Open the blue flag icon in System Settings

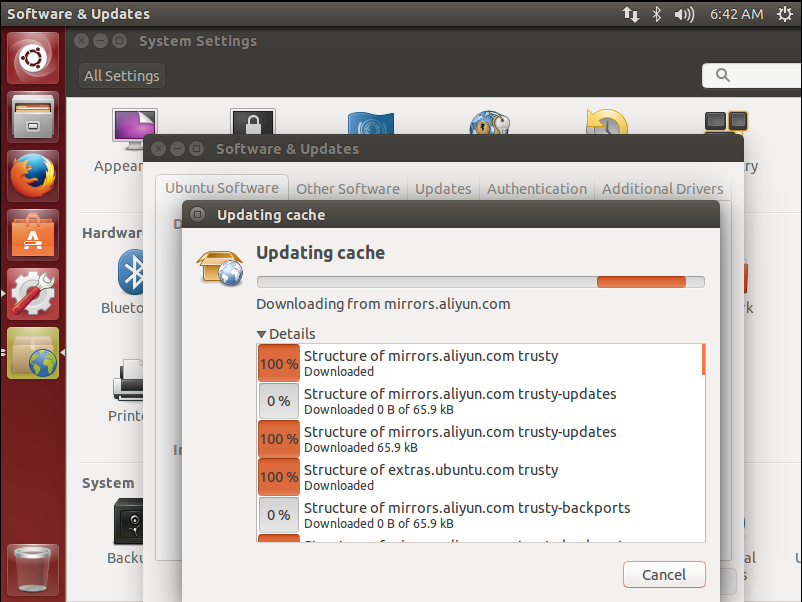click(x=371, y=123)
